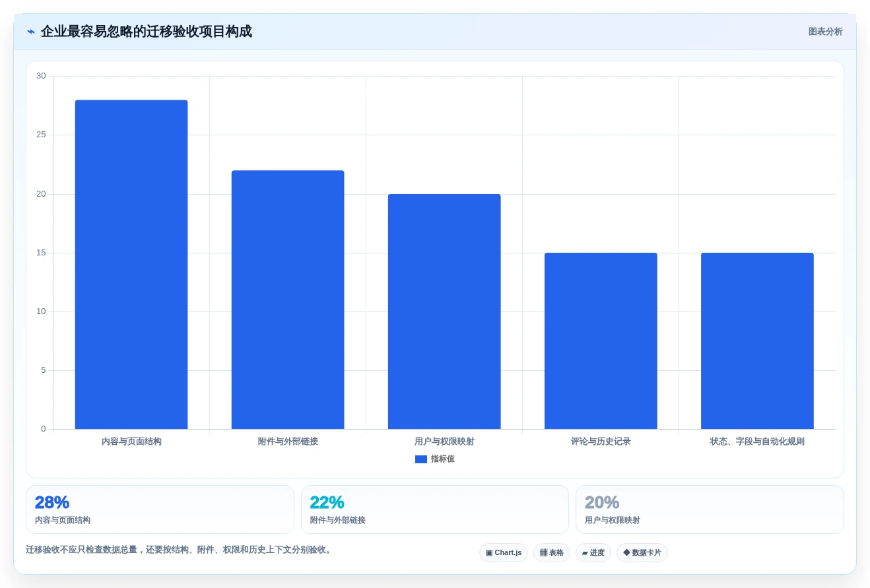The width and height of the screenshot is (870, 588).
Task: Click the 用户与权限映射 axis label
Action: 444,441
